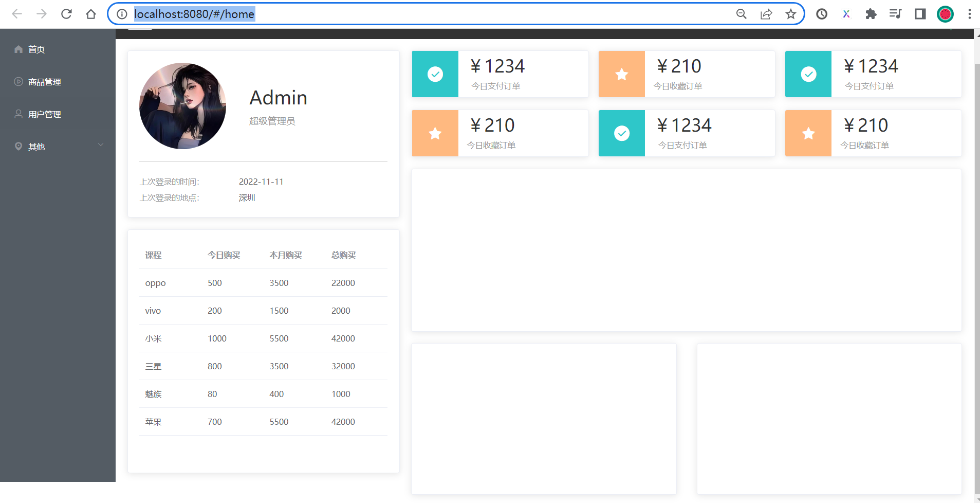Click the 课程 column header
The width and height of the screenshot is (980, 503).
pos(153,255)
